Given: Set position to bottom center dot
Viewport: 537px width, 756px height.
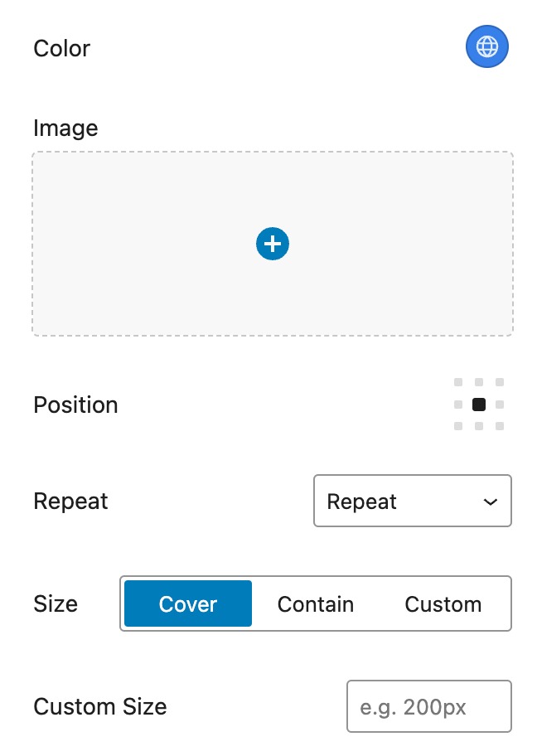Looking at the screenshot, I should pyautogui.click(x=479, y=426).
